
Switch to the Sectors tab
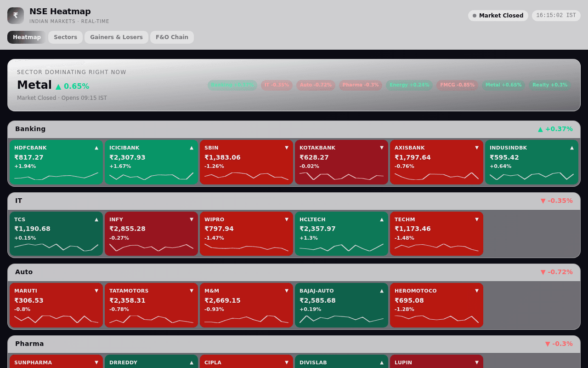tap(65, 37)
